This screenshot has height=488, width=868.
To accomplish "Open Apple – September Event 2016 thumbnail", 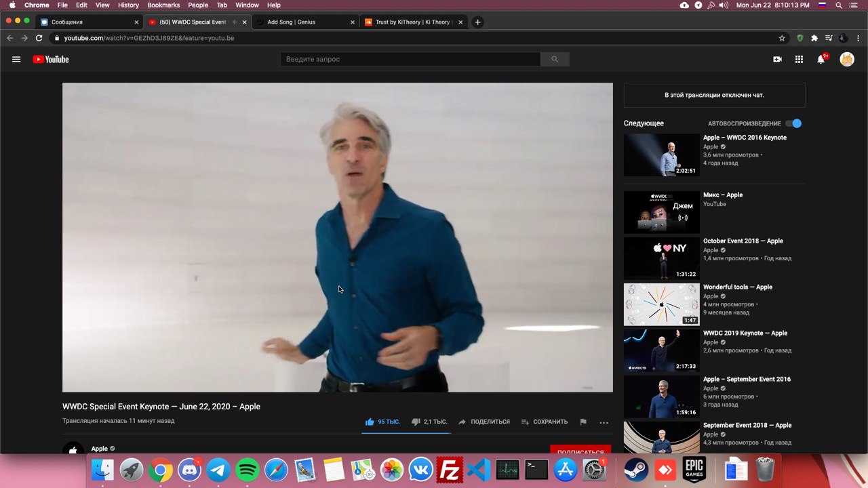I will tap(661, 396).
